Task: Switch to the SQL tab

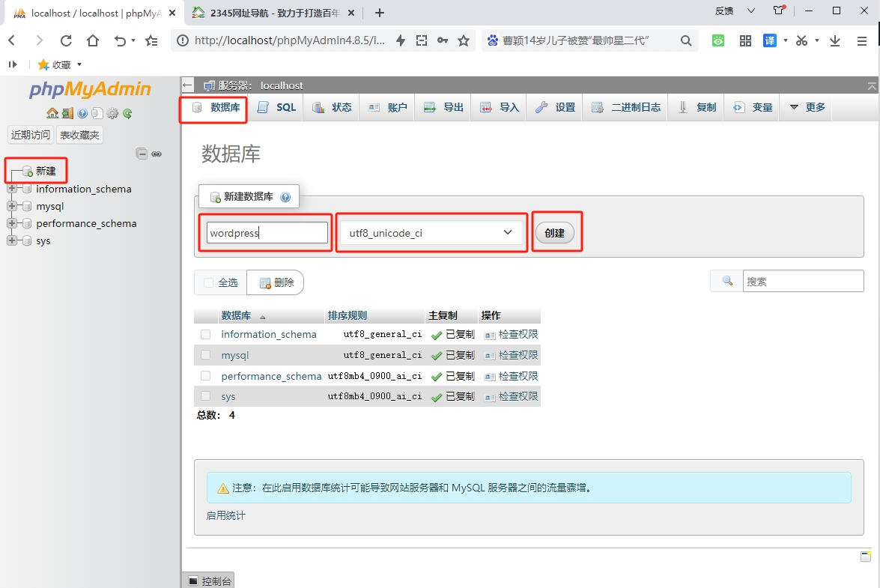Action: pyautogui.click(x=276, y=107)
